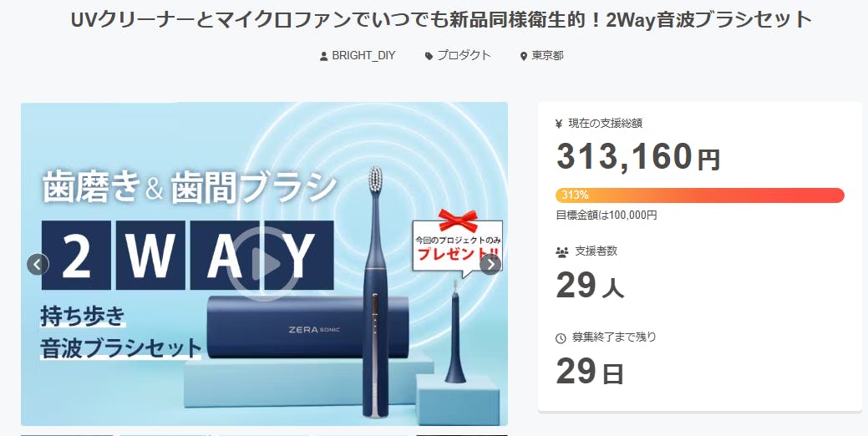Click the supporters icon beside 支援者数
This screenshot has width=868, height=436.
tap(561, 251)
